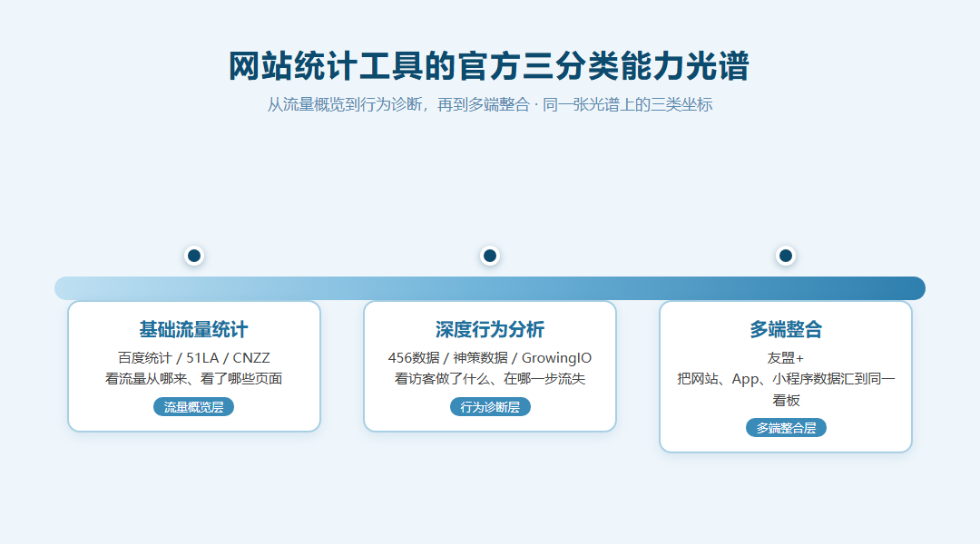Click the line 看流量从哪来、看了哪些页面
Screen dimensions: 980x544
(x=194, y=378)
